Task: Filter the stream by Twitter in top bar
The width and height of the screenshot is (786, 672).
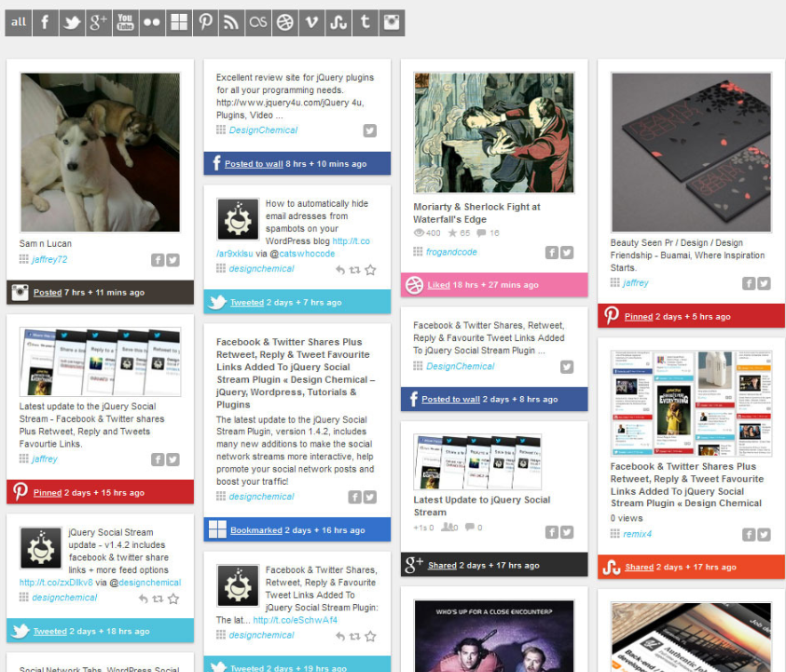Action: pos(72,22)
